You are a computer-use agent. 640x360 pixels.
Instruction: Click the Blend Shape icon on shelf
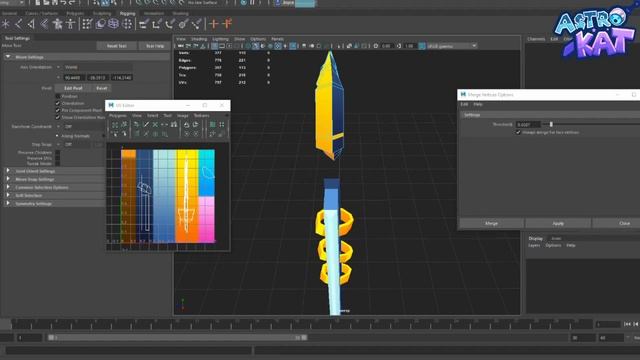click(x=100, y=24)
